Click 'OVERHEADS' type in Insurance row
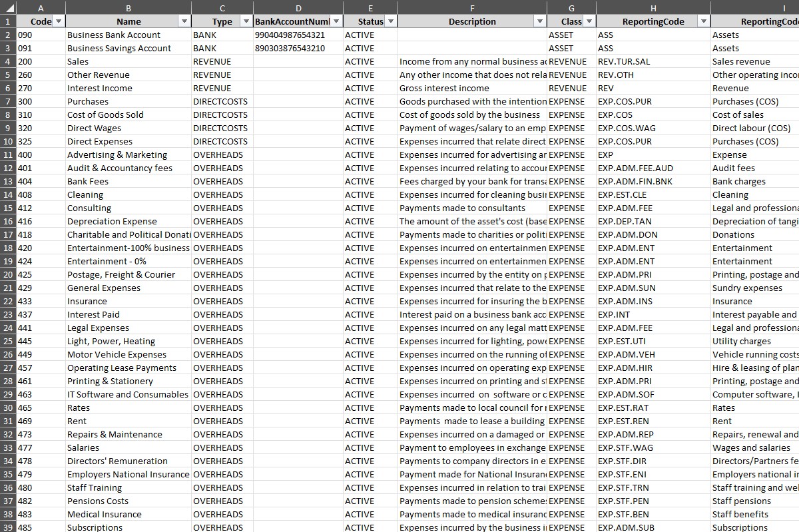Image resolution: width=799 pixels, height=532 pixels. [222, 301]
